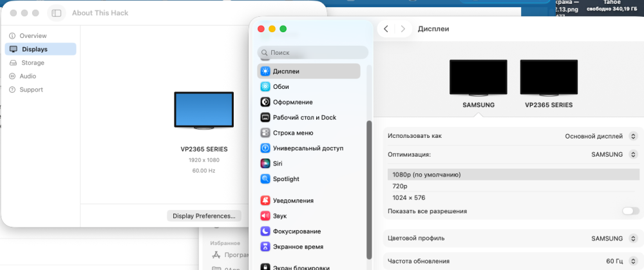Image resolution: width=644 pixels, height=270 pixels.
Task: Click the Звук speaker icon
Action: pyautogui.click(x=265, y=216)
